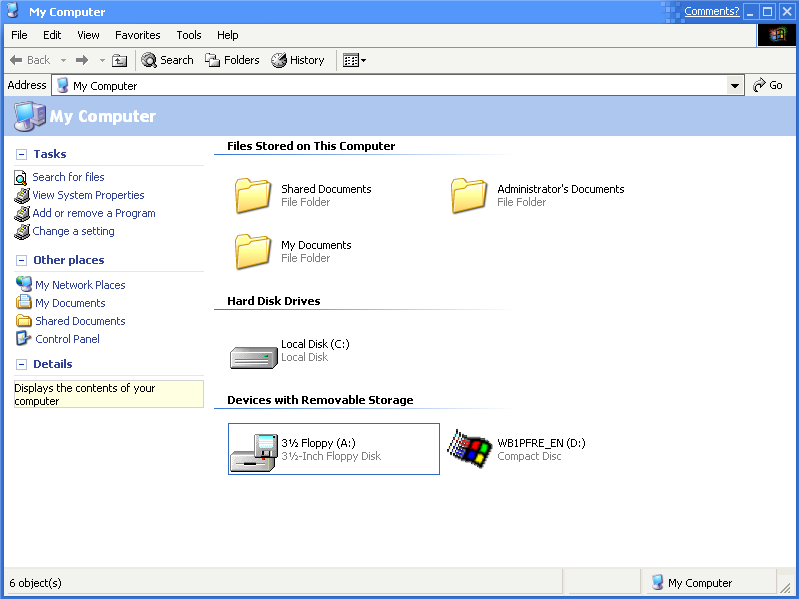
Task: Open the My Documents folder icon in file list
Action: click(253, 251)
